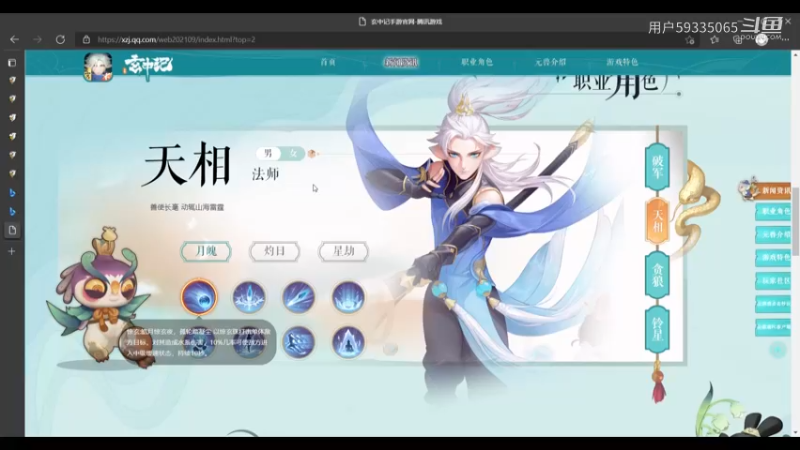The image size is (800, 450).
Task: Open 元兽介绍 in the floating side menu
Action: pos(773,234)
